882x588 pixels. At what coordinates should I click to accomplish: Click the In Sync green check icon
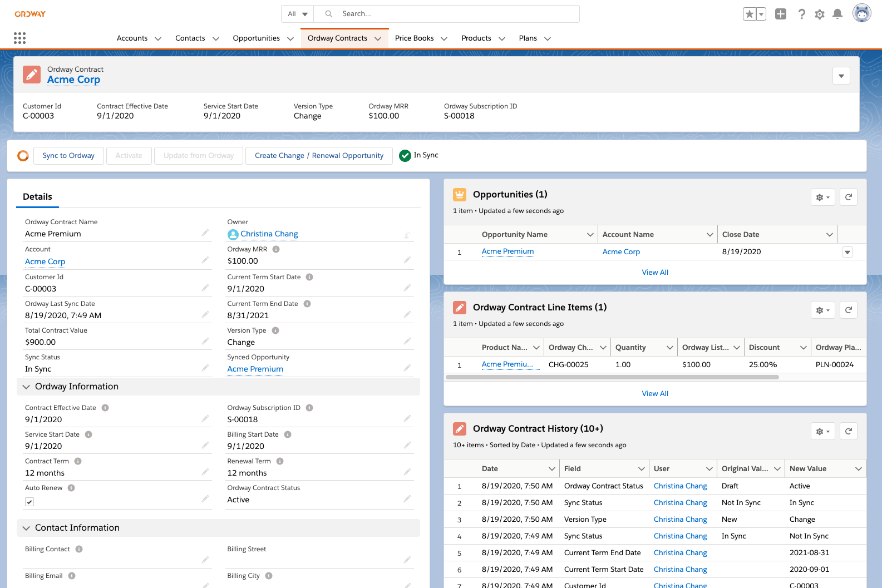405,156
